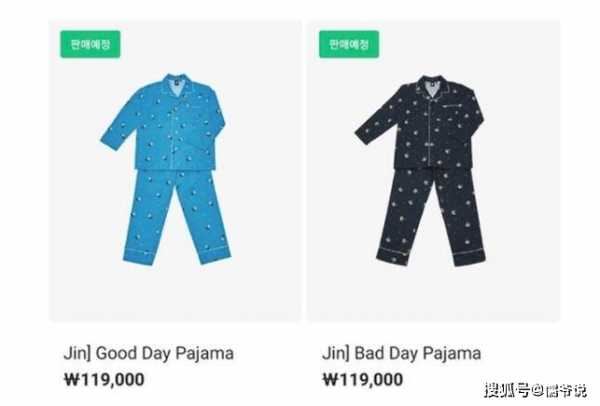Open the Jin] Bad Day Pajama title link

tap(401, 353)
